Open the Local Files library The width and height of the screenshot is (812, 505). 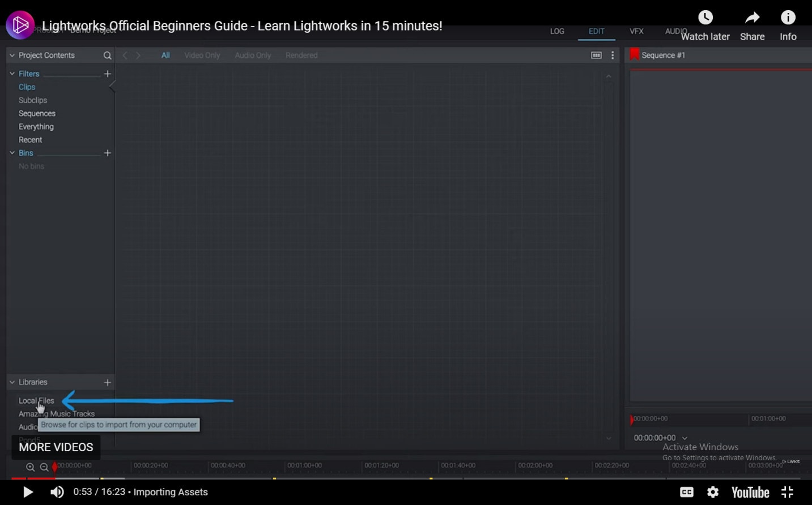click(36, 401)
